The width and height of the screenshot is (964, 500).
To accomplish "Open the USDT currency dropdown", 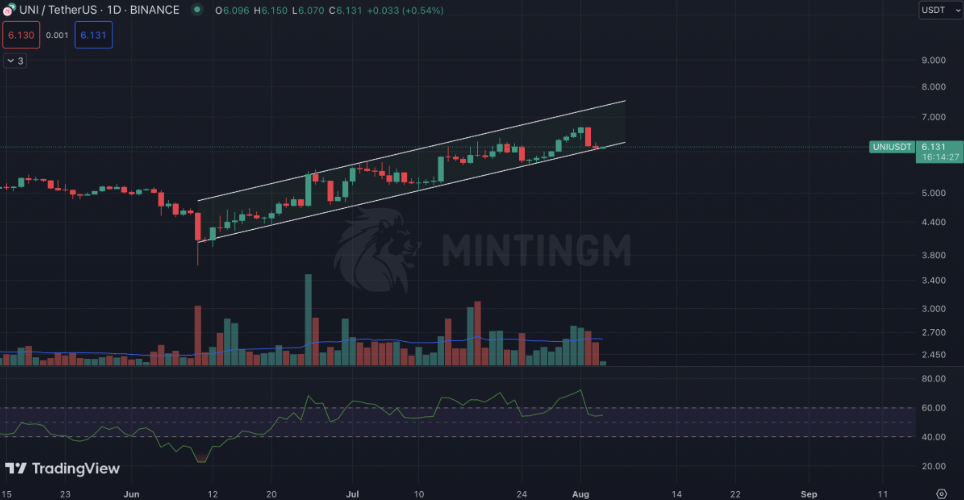I will pos(941,10).
